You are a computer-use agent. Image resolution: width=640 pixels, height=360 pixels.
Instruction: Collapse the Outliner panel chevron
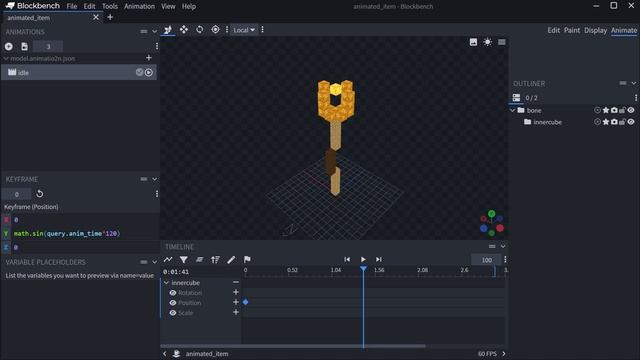tap(633, 83)
